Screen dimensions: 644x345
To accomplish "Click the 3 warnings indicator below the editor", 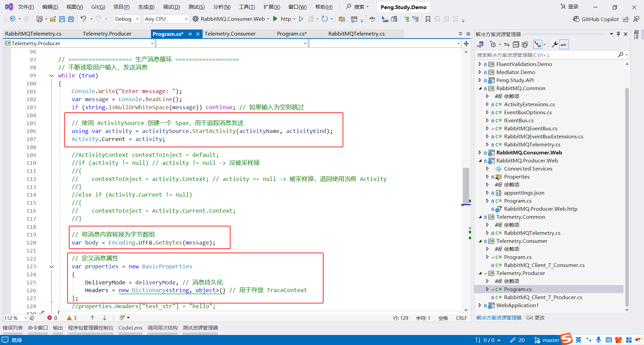I will pos(72,318).
